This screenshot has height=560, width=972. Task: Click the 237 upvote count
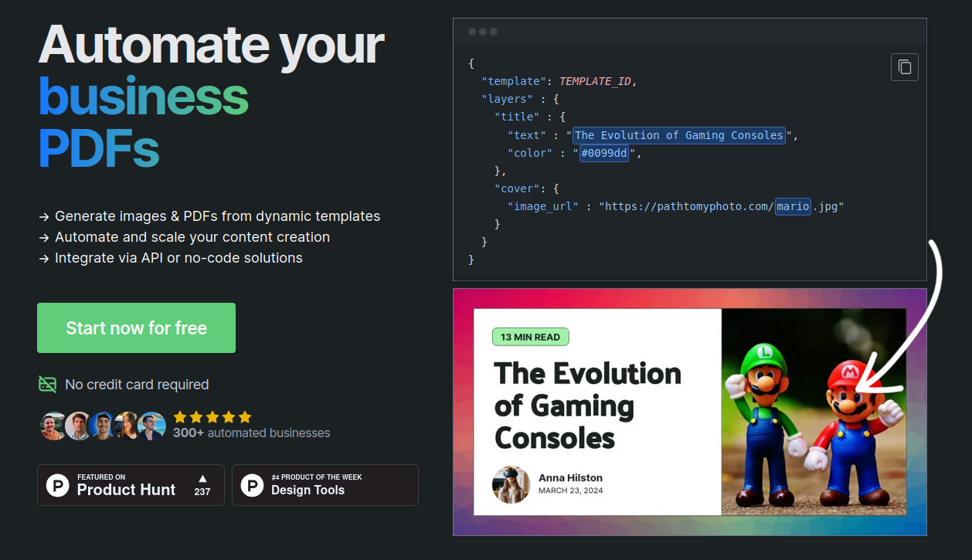[202, 492]
